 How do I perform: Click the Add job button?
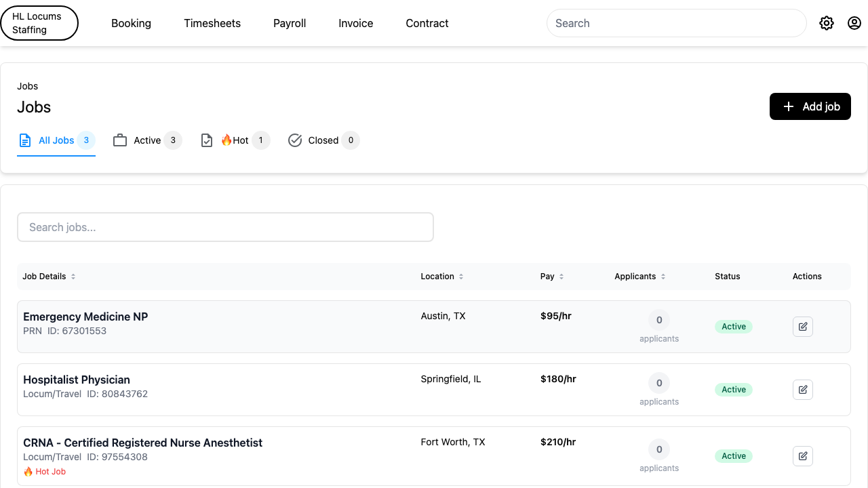[x=810, y=106]
